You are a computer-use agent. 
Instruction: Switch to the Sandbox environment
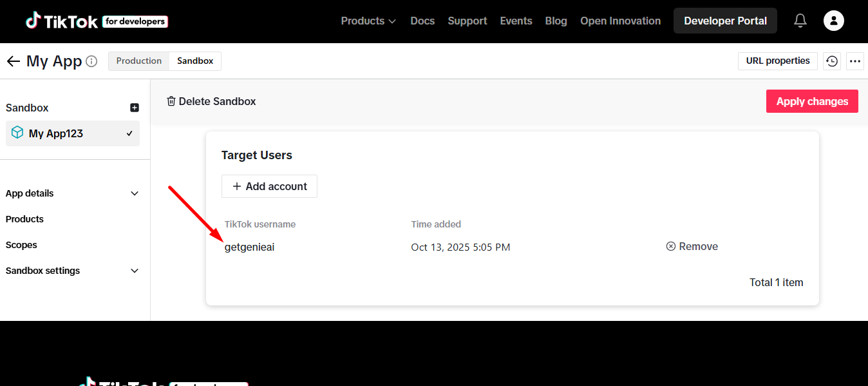(x=195, y=61)
